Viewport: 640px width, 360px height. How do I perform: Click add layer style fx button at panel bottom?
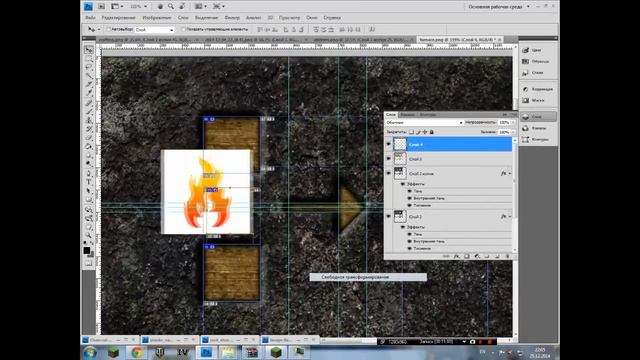(x=457, y=256)
